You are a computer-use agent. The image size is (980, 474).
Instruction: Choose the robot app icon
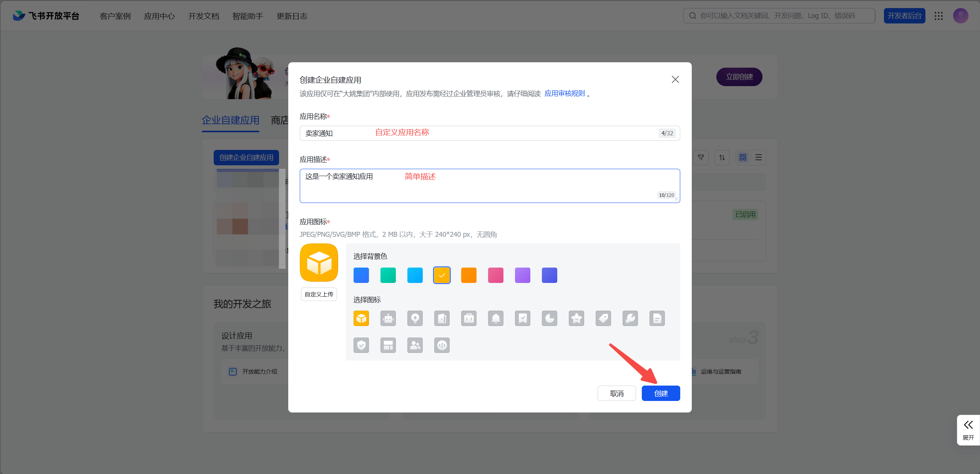388,318
